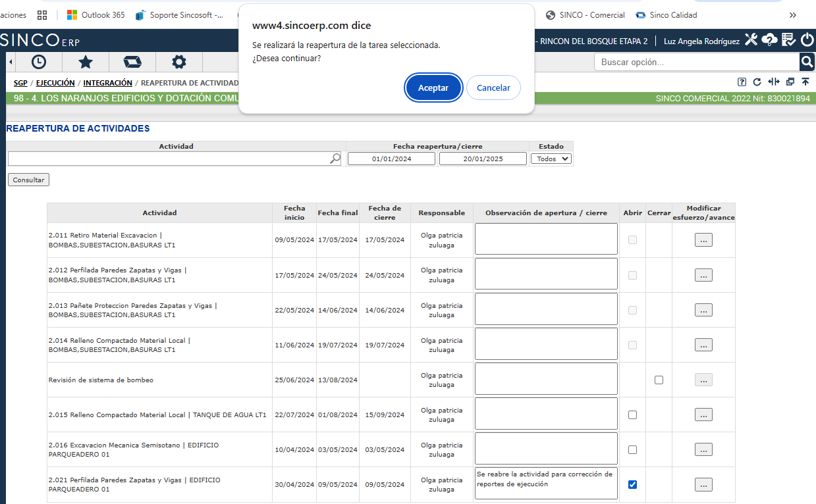The height and width of the screenshot is (504, 816).
Task: Click the power logout icon
Action: (807, 40)
